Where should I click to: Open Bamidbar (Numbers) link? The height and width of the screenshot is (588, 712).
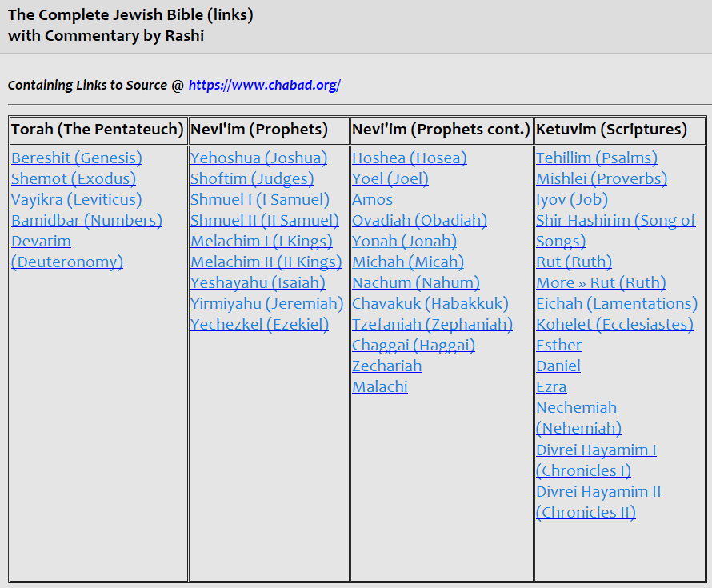click(86, 221)
